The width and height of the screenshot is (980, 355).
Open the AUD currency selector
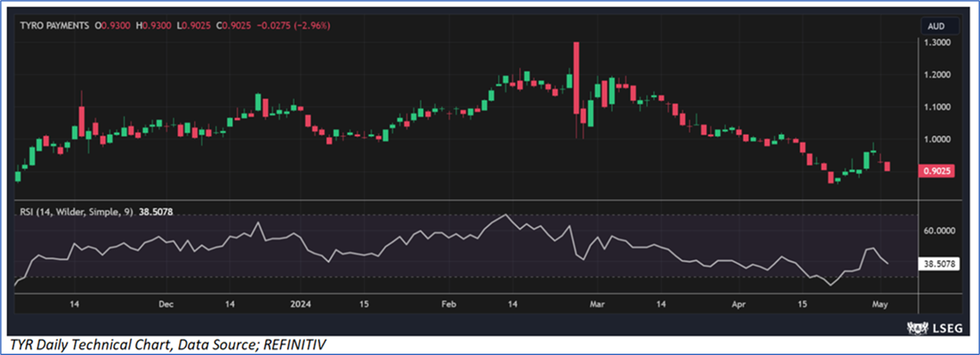[x=941, y=26]
